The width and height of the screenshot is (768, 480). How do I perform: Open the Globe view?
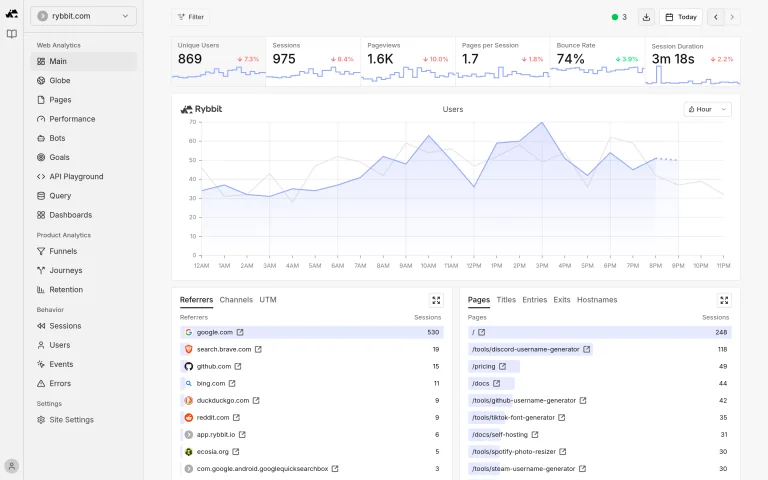coord(83,80)
